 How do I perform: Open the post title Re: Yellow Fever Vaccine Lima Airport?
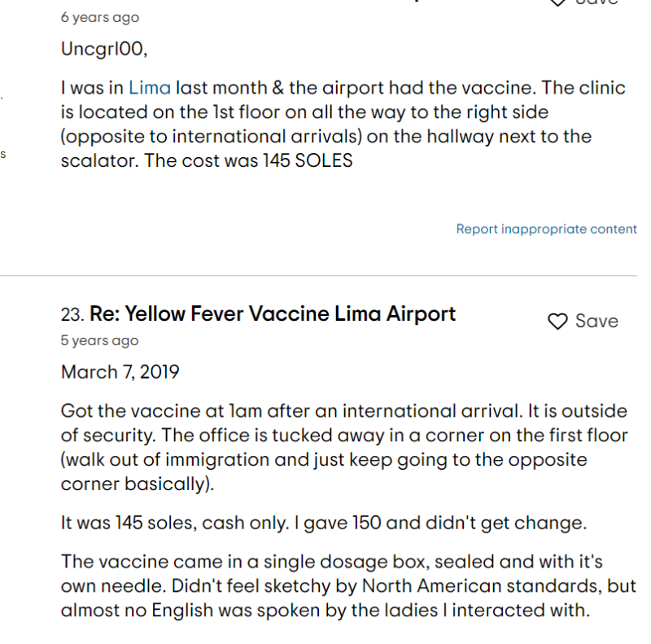pos(273,314)
